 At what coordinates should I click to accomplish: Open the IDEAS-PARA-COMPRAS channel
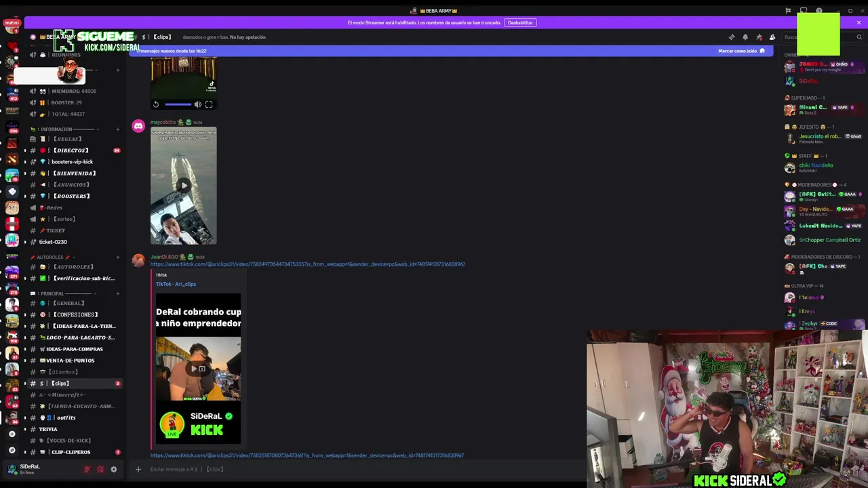coord(75,349)
